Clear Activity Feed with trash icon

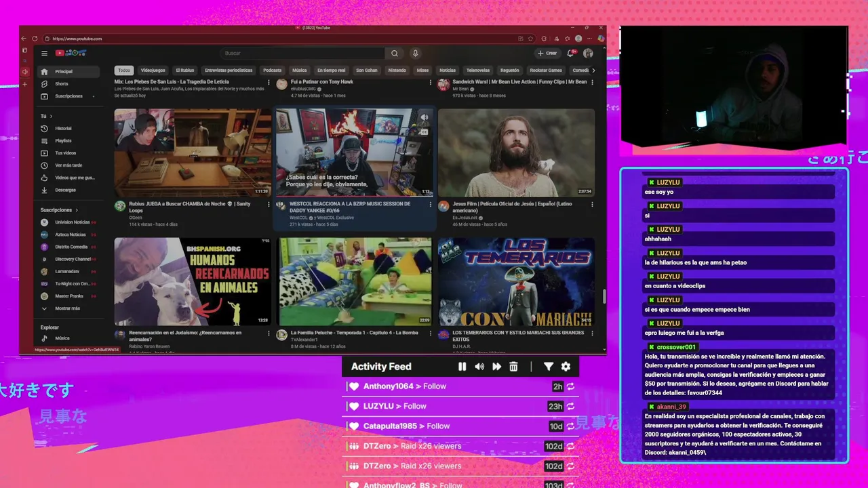(x=513, y=367)
